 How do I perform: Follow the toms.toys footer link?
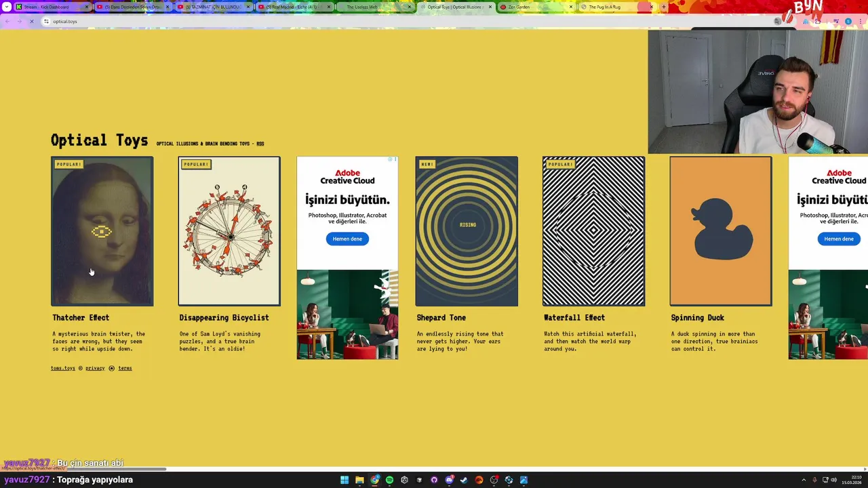(x=63, y=368)
